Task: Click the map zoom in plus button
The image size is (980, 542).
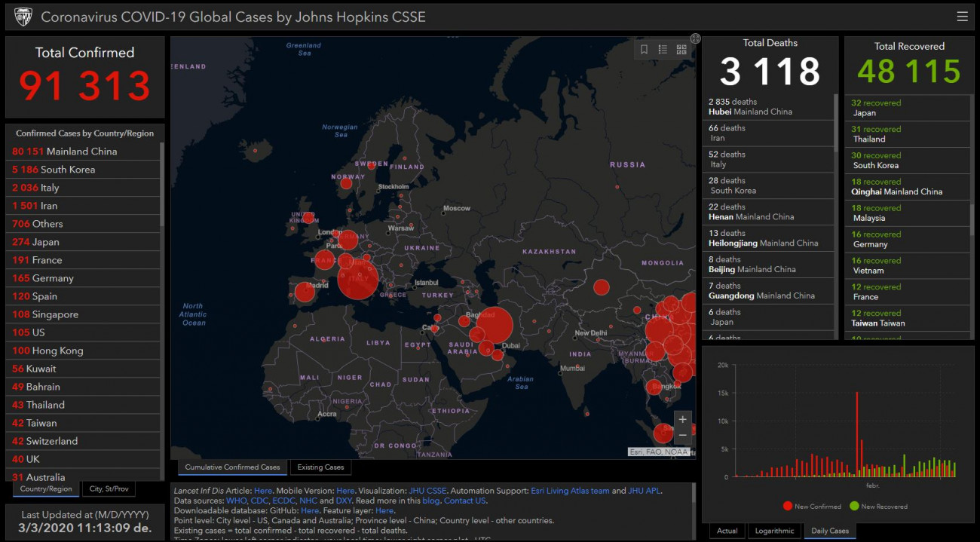Action: 682,419
